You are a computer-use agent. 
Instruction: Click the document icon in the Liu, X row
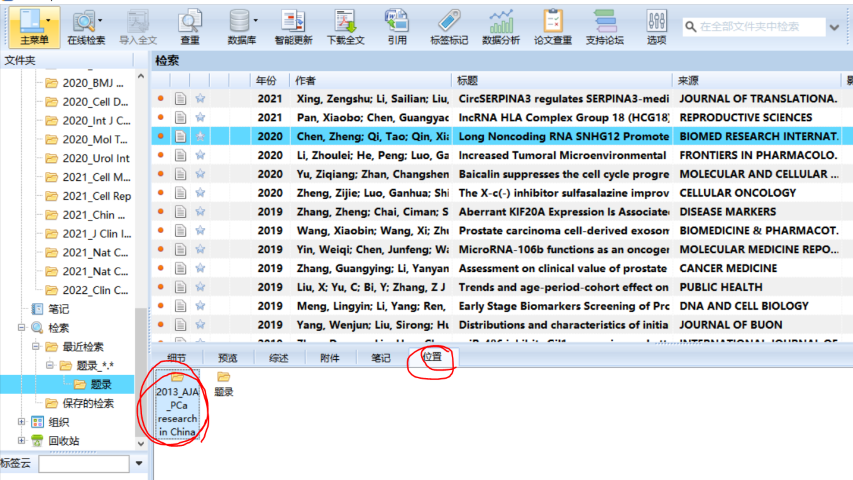[181, 287]
